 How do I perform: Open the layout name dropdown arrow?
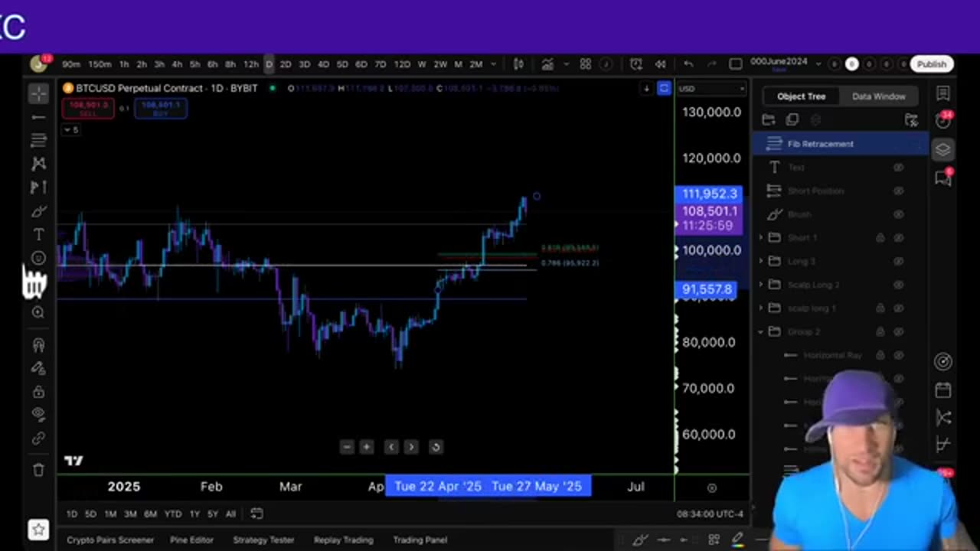[818, 64]
